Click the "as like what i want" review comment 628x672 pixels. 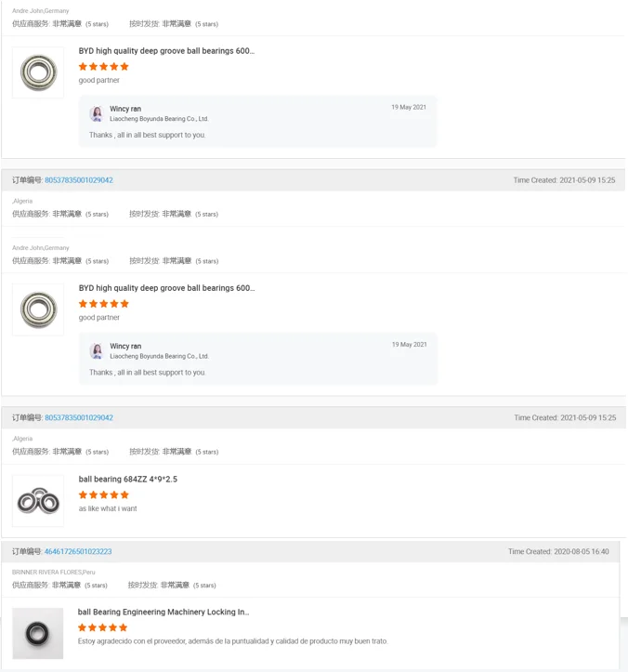coord(108,509)
